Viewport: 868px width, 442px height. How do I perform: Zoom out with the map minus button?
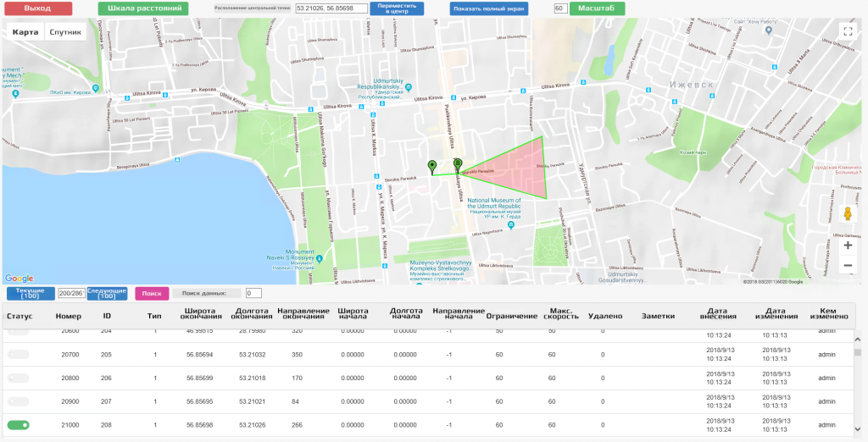pyautogui.click(x=848, y=266)
